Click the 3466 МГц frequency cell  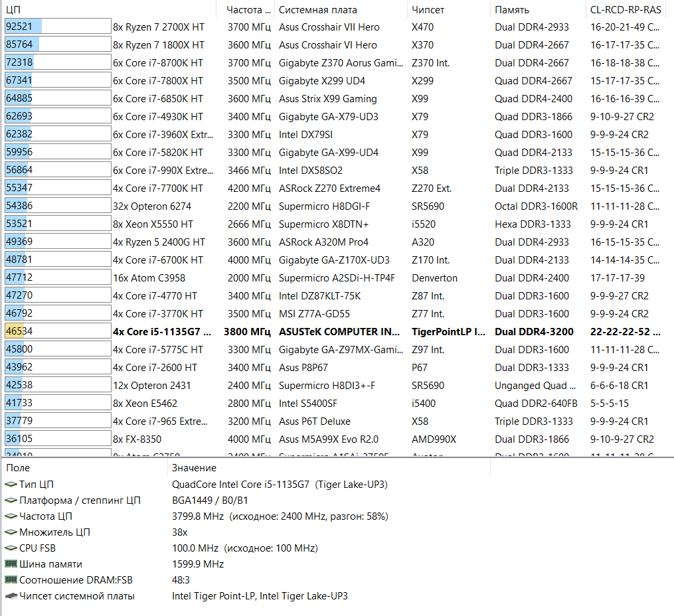coord(249,171)
